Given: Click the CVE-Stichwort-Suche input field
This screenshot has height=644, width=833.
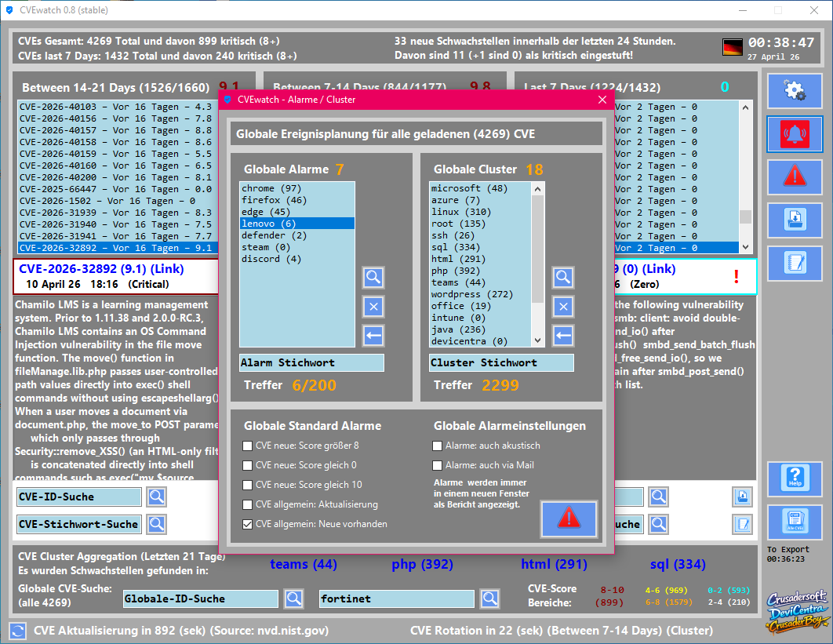Looking at the screenshot, I should (x=79, y=525).
